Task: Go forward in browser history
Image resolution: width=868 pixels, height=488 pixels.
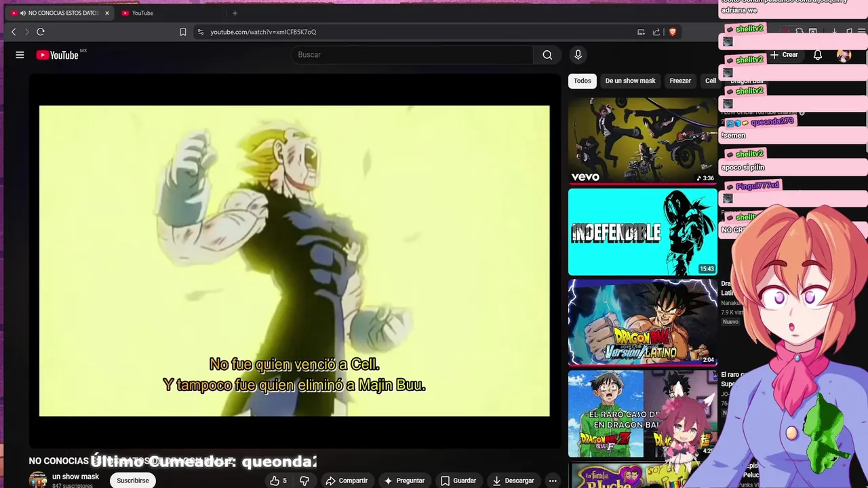Action: point(27,32)
